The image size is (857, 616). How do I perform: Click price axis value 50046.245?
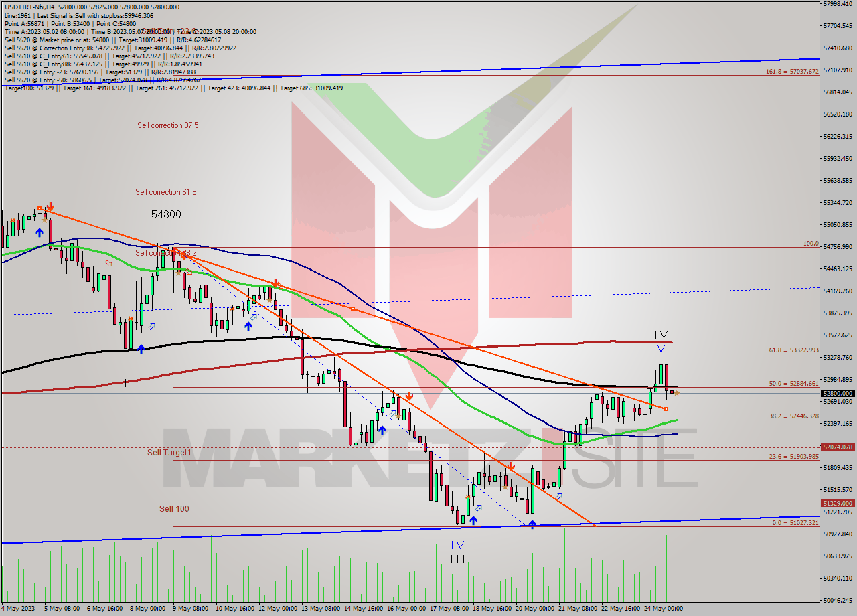click(838, 600)
